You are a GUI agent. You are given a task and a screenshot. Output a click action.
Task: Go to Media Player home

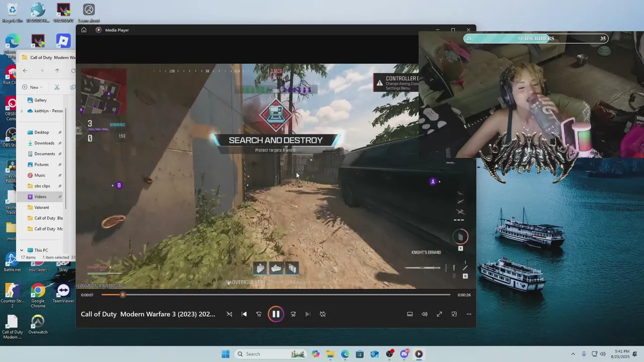tap(84, 30)
